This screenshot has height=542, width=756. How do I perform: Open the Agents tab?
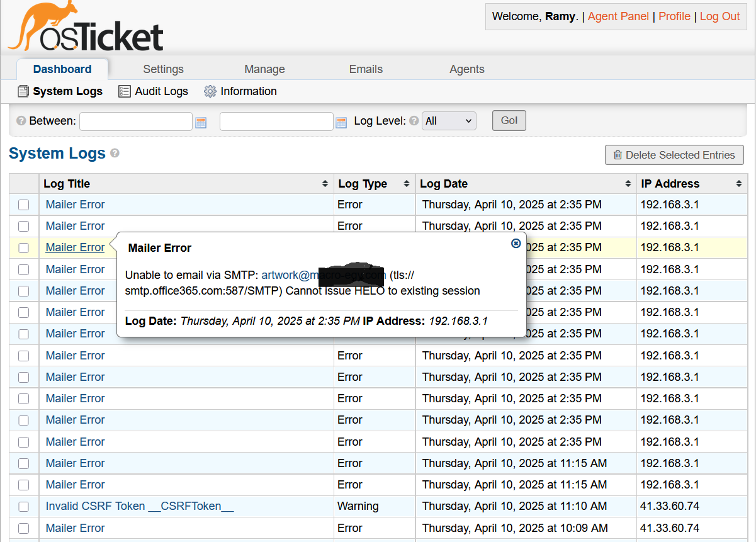pos(466,69)
